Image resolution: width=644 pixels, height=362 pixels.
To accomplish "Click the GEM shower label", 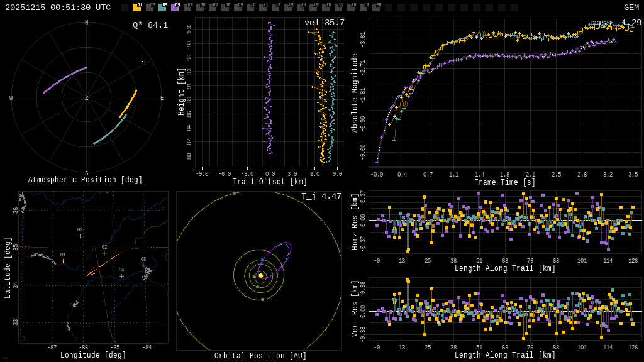I will (631, 8).
